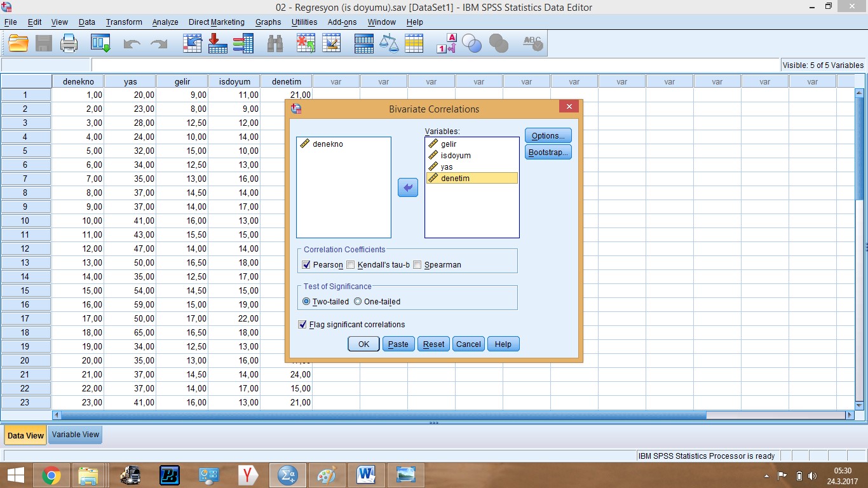Open the Analyze menu

pyautogui.click(x=165, y=22)
